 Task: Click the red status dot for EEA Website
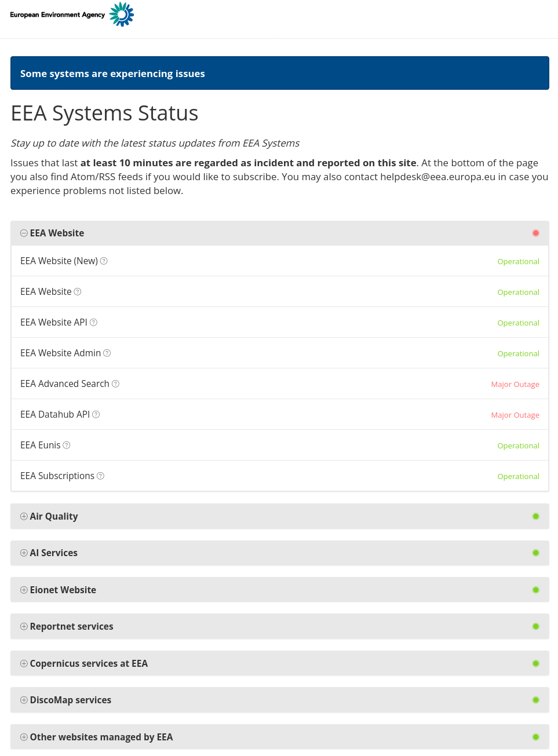coord(536,233)
